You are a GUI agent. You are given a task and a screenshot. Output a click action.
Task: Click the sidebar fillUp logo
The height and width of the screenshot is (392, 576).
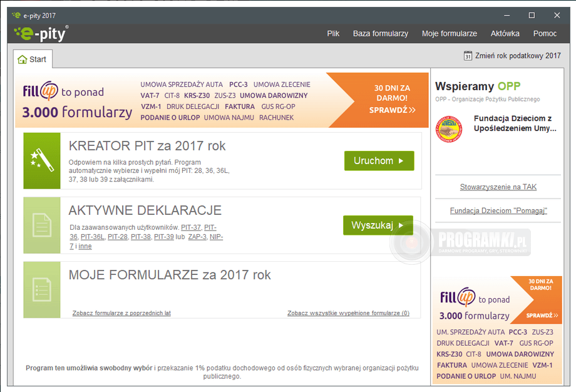(x=458, y=297)
